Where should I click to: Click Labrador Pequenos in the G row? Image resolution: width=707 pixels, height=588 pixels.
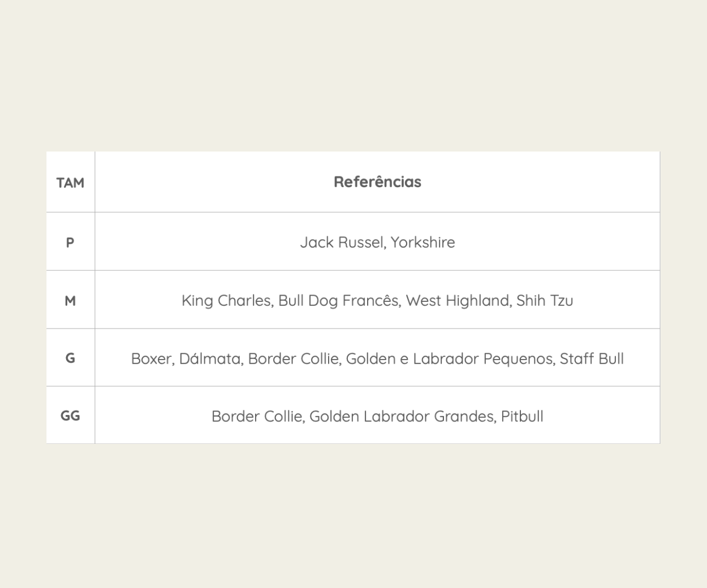click(482, 359)
